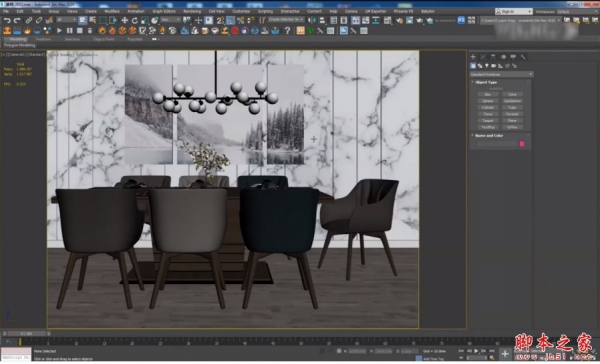
Task: Collapse the Object Type rollout
Action: click(486, 82)
